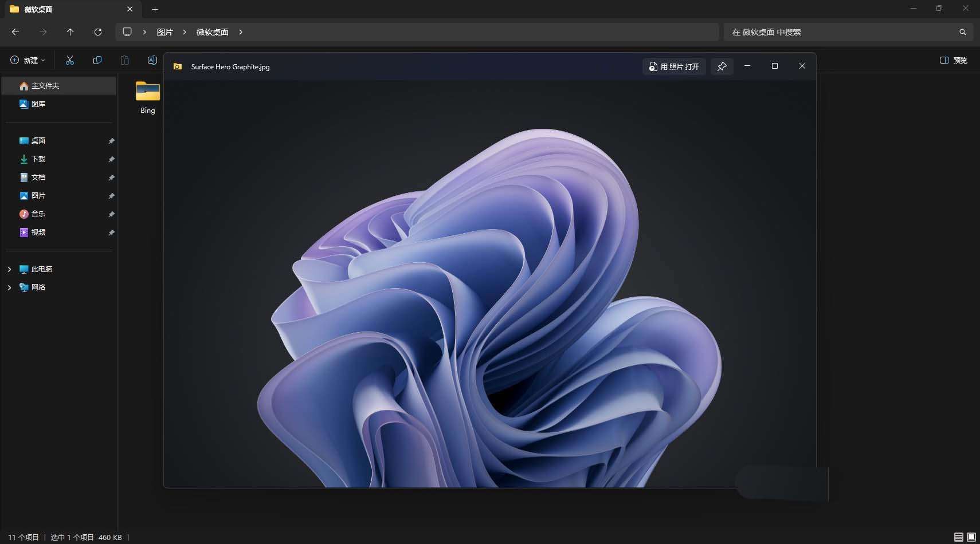Toggle the 预览 preview pane

click(x=954, y=60)
